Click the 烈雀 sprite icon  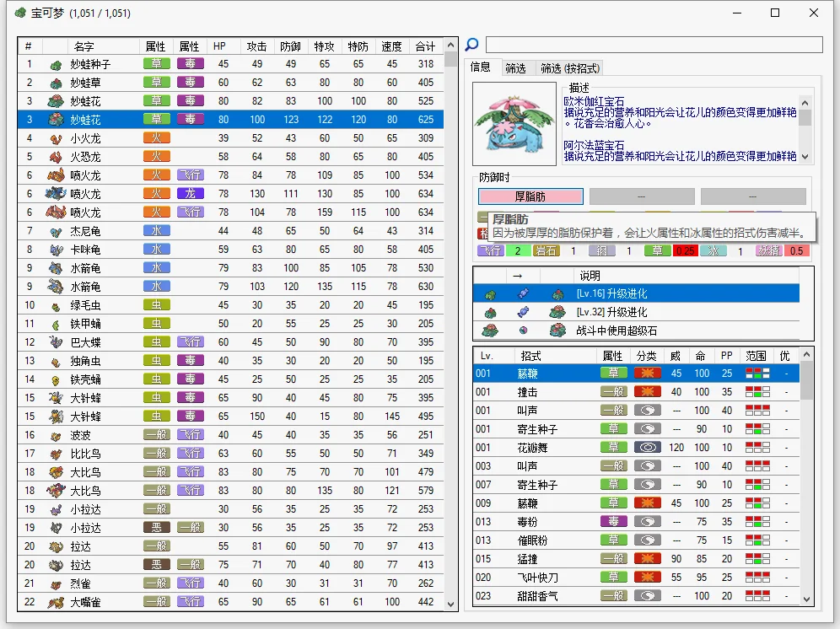56,584
